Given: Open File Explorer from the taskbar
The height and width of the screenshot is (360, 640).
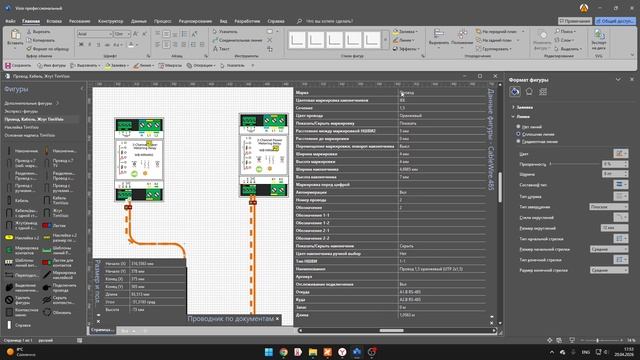Looking at the screenshot, I should click(x=313, y=352).
